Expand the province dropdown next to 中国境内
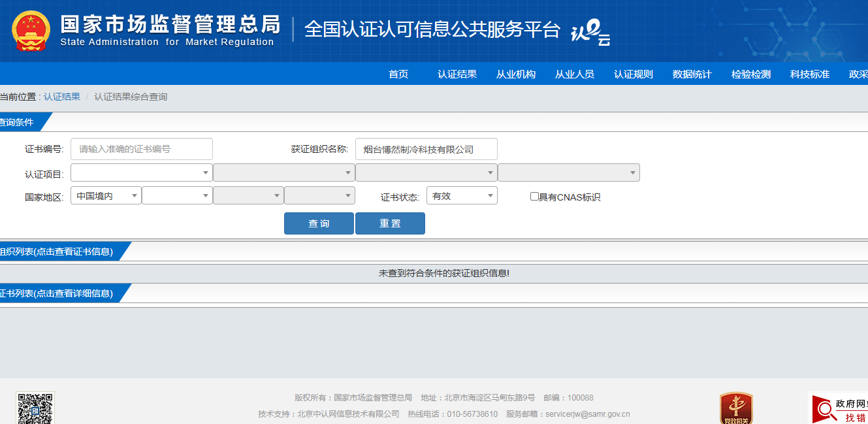This screenshot has width=868, height=424. [x=177, y=196]
